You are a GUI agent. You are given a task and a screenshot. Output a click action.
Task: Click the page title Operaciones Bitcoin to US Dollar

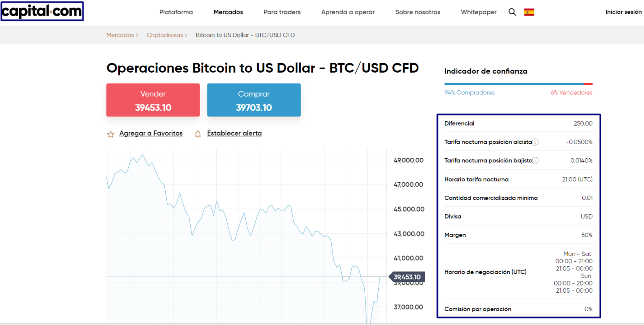click(262, 68)
